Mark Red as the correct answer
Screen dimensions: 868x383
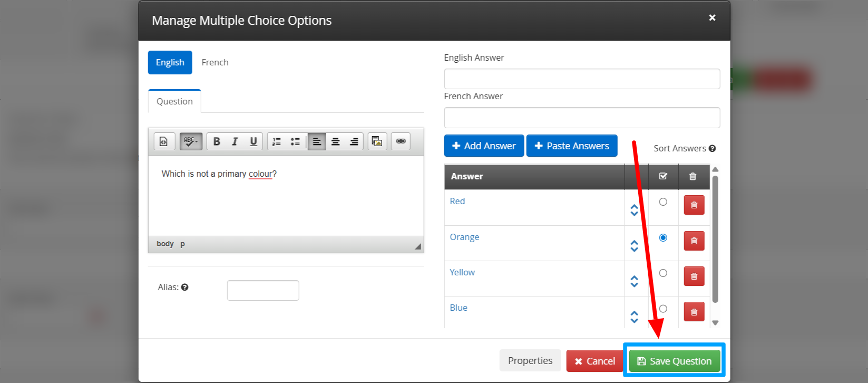click(663, 202)
